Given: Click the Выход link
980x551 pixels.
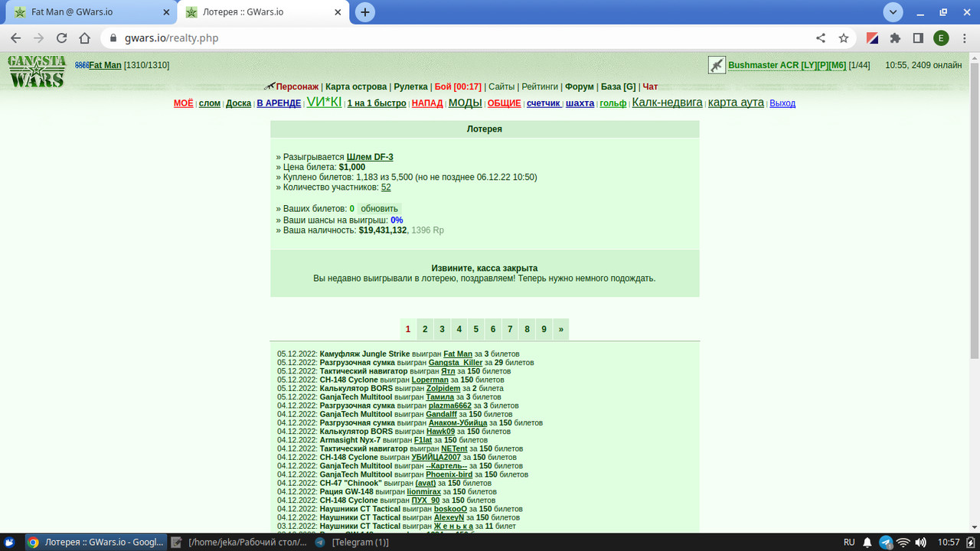Looking at the screenshot, I should 782,103.
